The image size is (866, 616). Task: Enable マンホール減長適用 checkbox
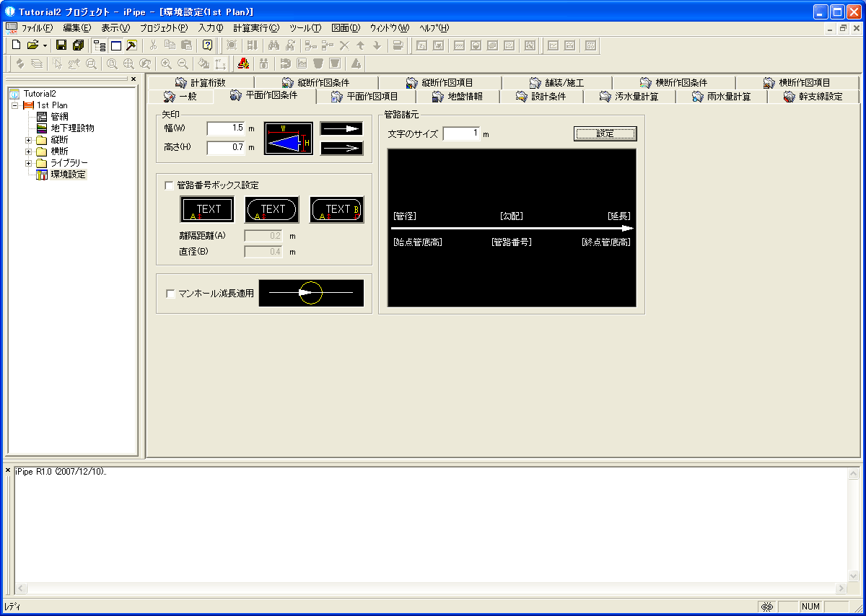tap(170, 294)
